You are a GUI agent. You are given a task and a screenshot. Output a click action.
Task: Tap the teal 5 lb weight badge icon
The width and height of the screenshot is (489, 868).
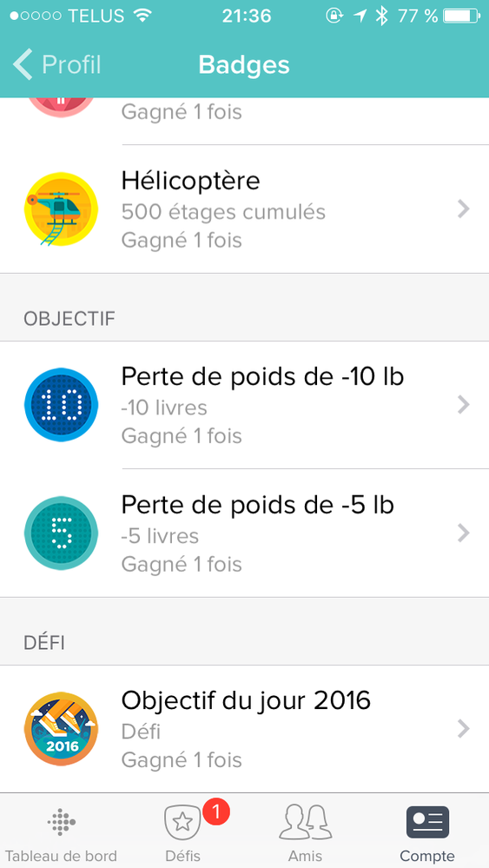point(61,533)
